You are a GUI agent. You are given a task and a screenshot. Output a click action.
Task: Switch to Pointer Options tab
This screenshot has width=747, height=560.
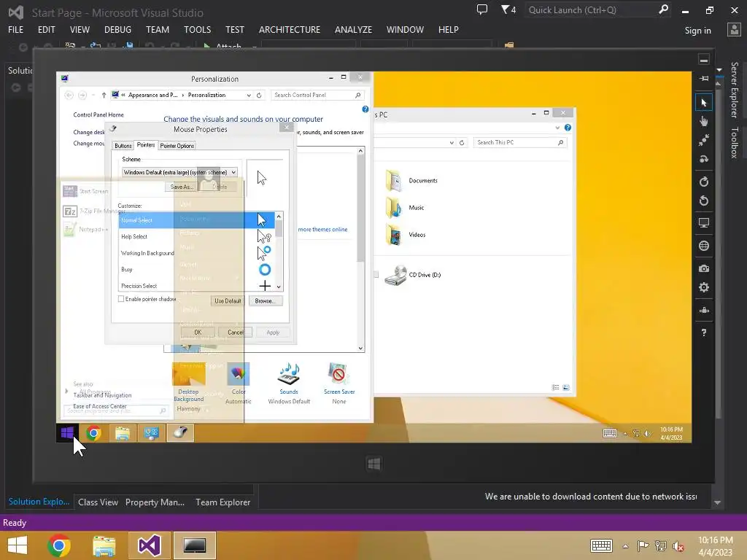tap(177, 146)
